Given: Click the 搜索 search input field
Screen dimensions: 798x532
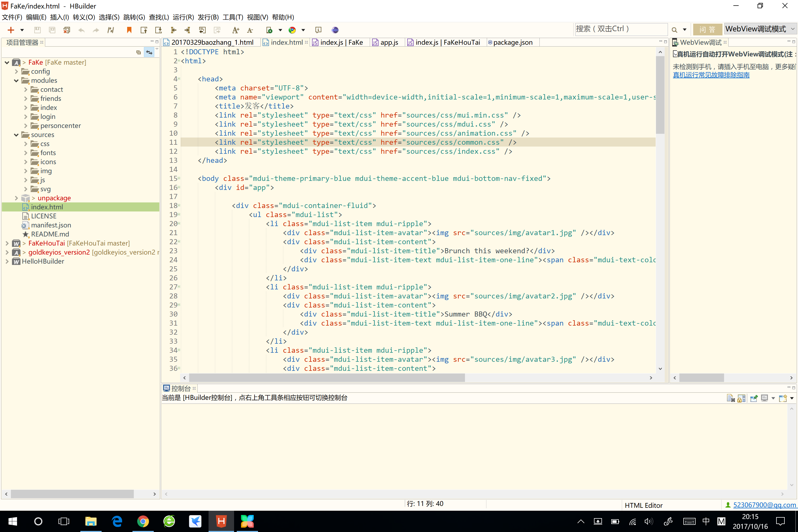Looking at the screenshot, I should 620,29.
